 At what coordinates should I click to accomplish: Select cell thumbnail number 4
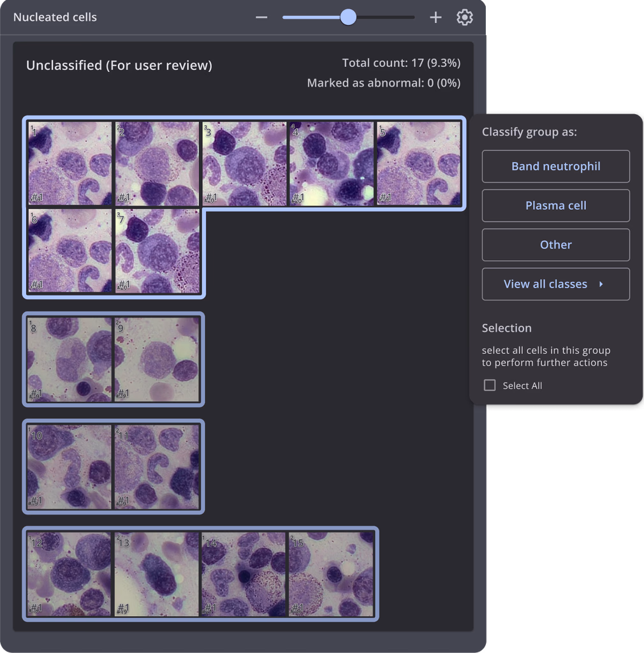click(332, 163)
